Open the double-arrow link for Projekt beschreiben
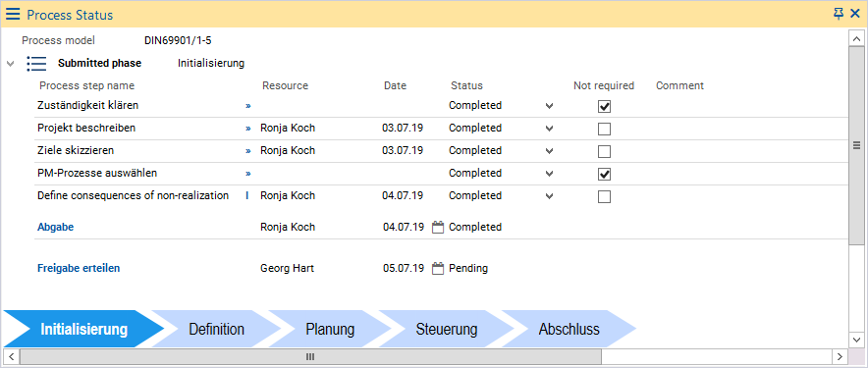The height and width of the screenshot is (368, 868). click(248, 129)
